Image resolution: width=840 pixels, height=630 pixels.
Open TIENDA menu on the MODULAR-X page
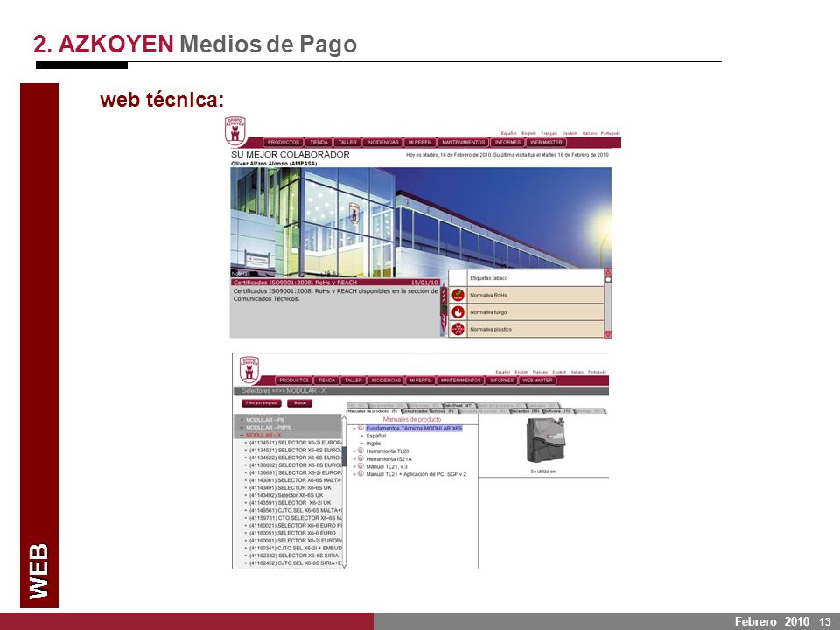coord(326,381)
